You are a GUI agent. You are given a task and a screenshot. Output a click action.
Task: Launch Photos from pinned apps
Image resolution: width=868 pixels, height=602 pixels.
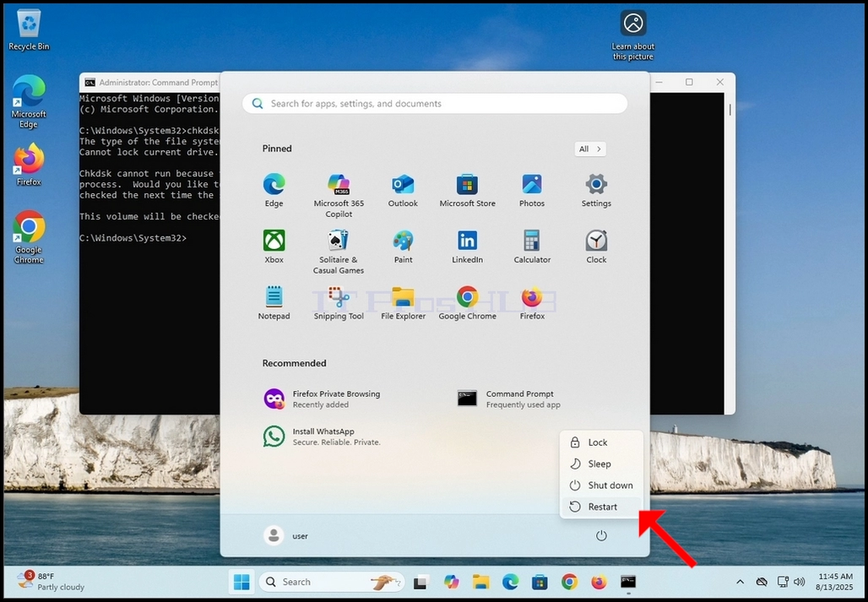532,190
